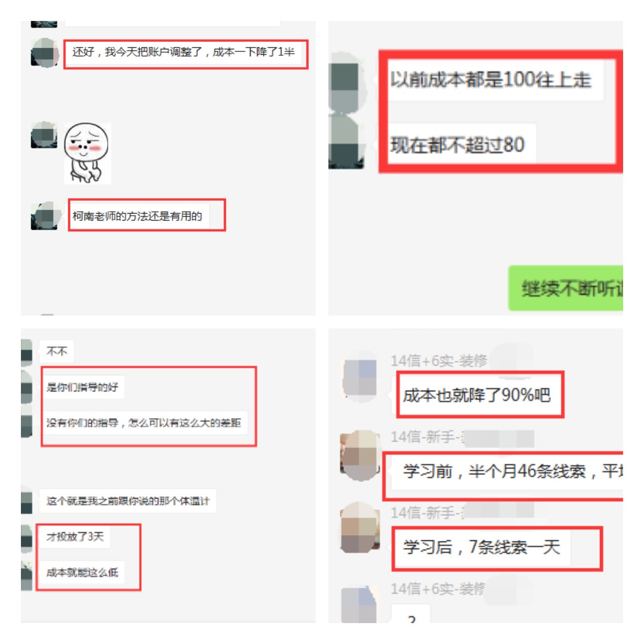This screenshot has width=644, height=644.
Task: Select message '才投放了3天'
Action: click(x=75, y=537)
